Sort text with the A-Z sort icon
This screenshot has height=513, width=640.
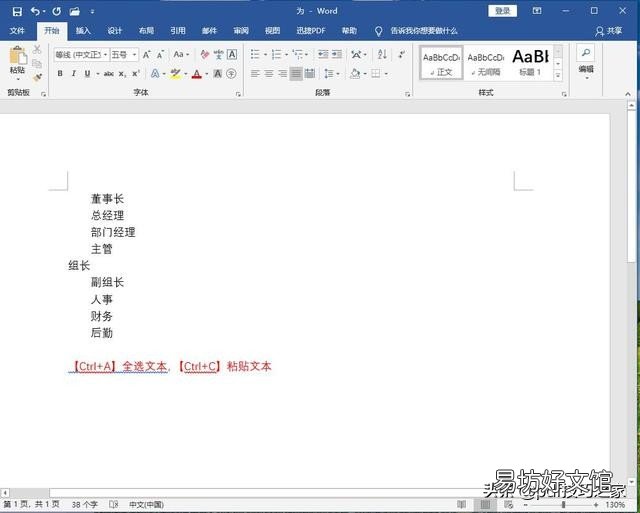(x=382, y=54)
